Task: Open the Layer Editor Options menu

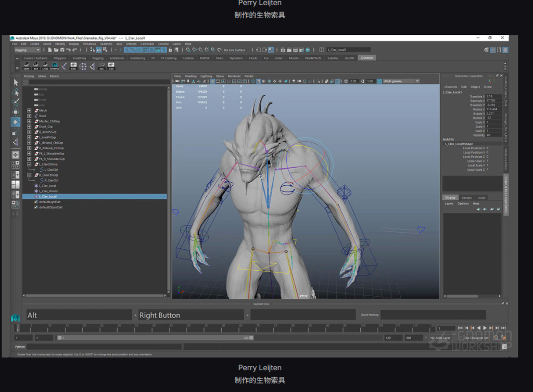Action: click(x=463, y=204)
